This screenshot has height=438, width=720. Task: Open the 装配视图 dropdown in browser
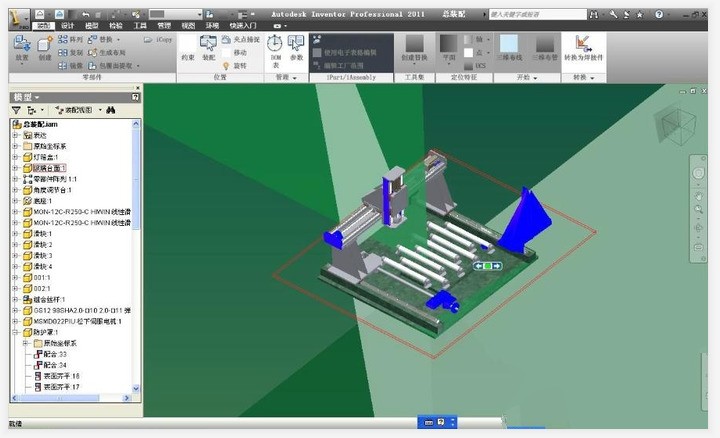75,109
